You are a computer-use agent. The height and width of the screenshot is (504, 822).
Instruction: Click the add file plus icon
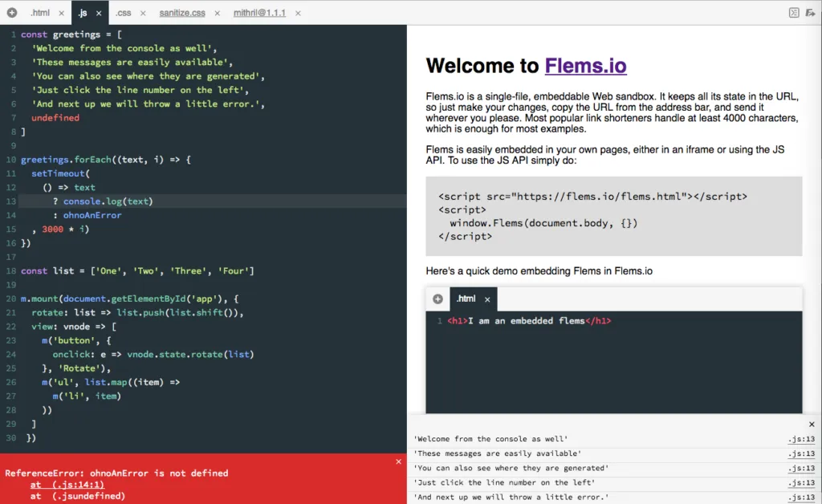(12, 13)
